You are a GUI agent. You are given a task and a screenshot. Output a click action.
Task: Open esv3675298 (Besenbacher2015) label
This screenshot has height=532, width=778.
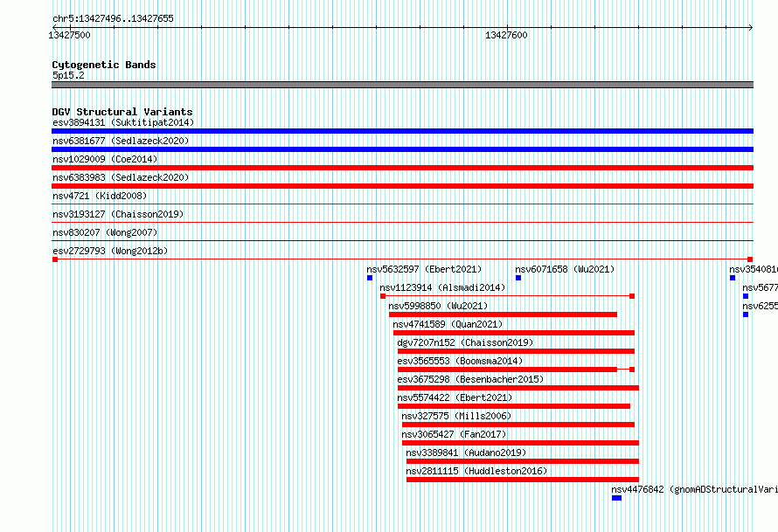tap(470, 379)
